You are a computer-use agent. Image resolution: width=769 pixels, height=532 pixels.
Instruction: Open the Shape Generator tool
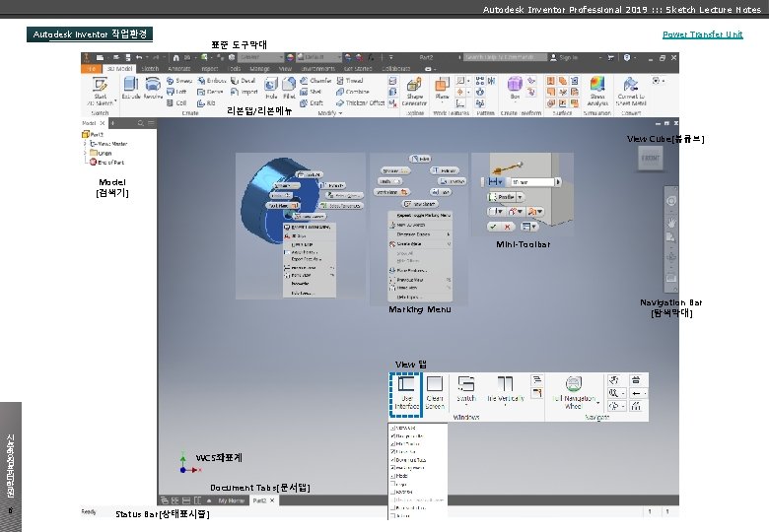414,91
